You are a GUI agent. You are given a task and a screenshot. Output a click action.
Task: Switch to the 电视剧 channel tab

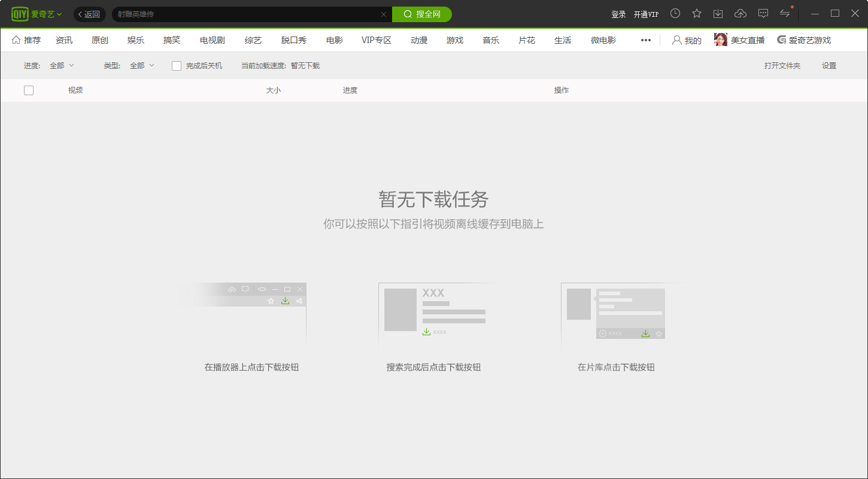point(212,40)
